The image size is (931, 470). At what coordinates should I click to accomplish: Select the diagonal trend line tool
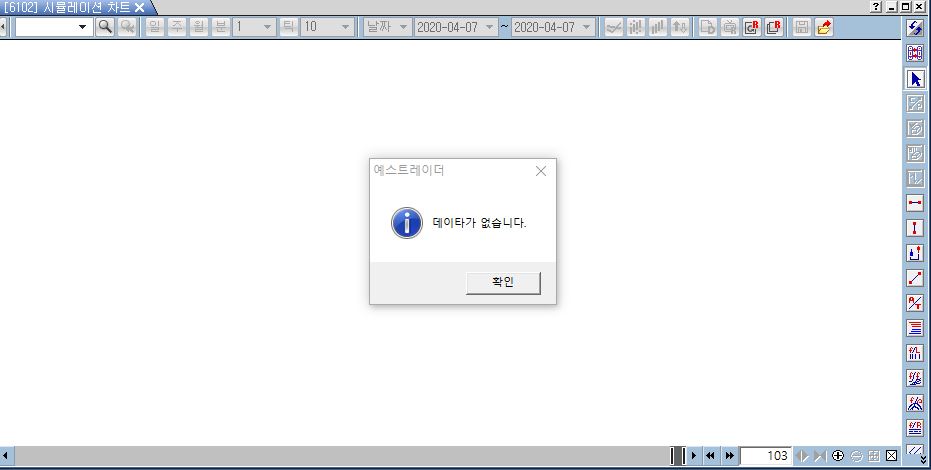coord(914,278)
